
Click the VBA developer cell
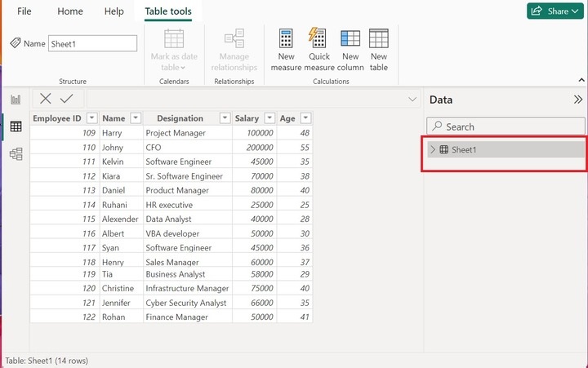[x=188, y=233]
